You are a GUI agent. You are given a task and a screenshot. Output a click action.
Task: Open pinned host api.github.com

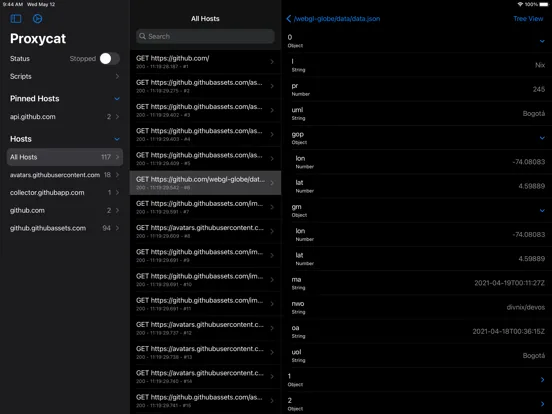pos(65,117)
